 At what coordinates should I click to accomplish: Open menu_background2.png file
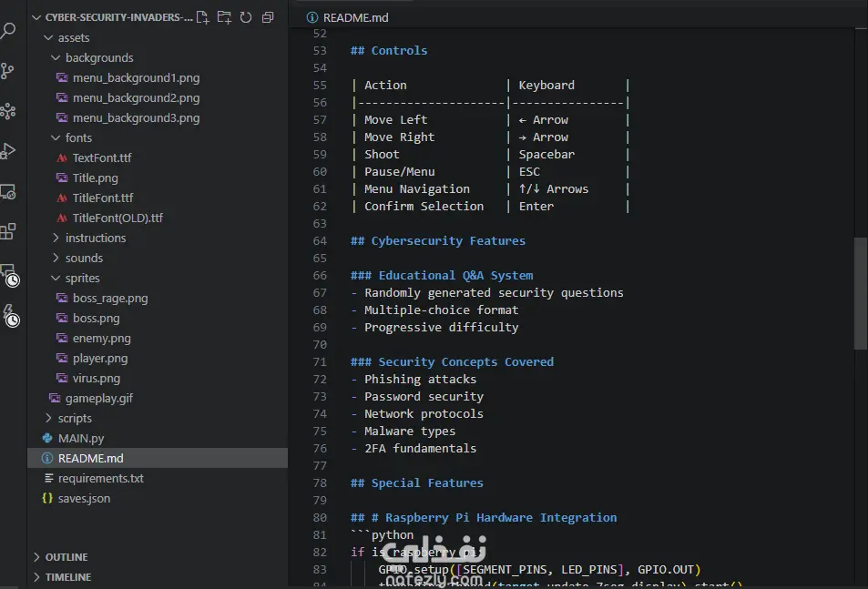(x=137, y=98)
